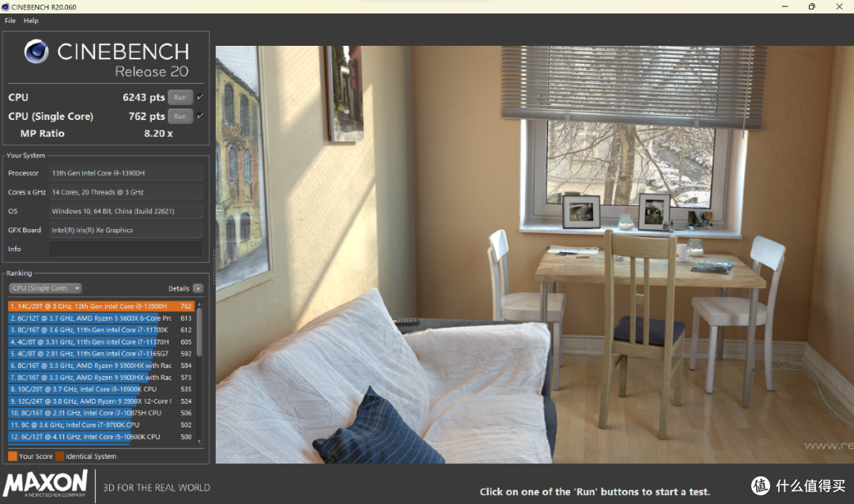The image size is (854, 504).
Task: Select ranking row 4 Core i7-11370H
Action: tap(100, 342)
